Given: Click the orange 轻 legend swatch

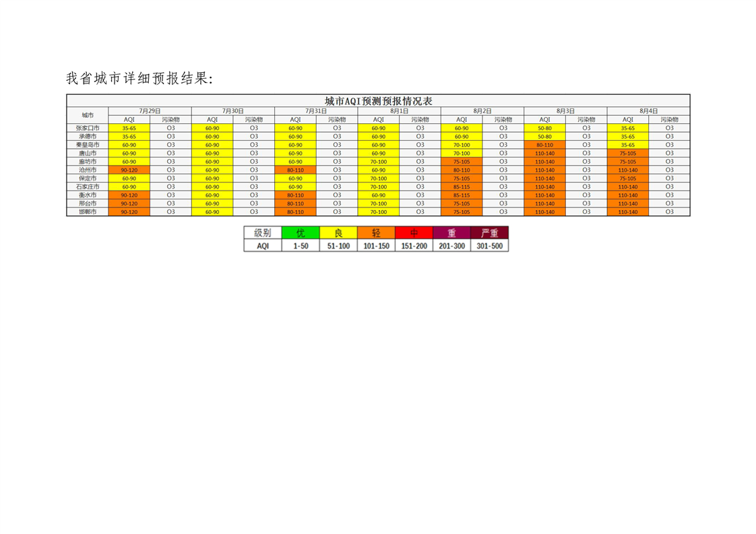Looking at the screenshot, I should pos(376,233).
